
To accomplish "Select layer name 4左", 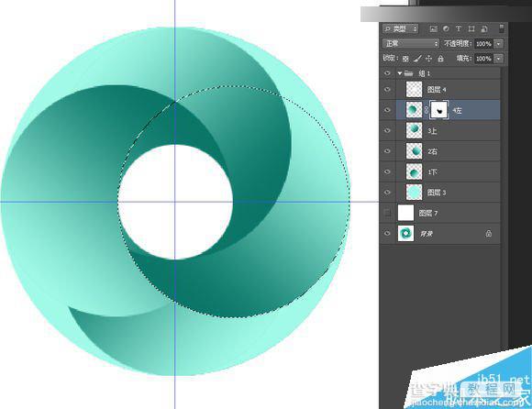I will tap(457, 111).
